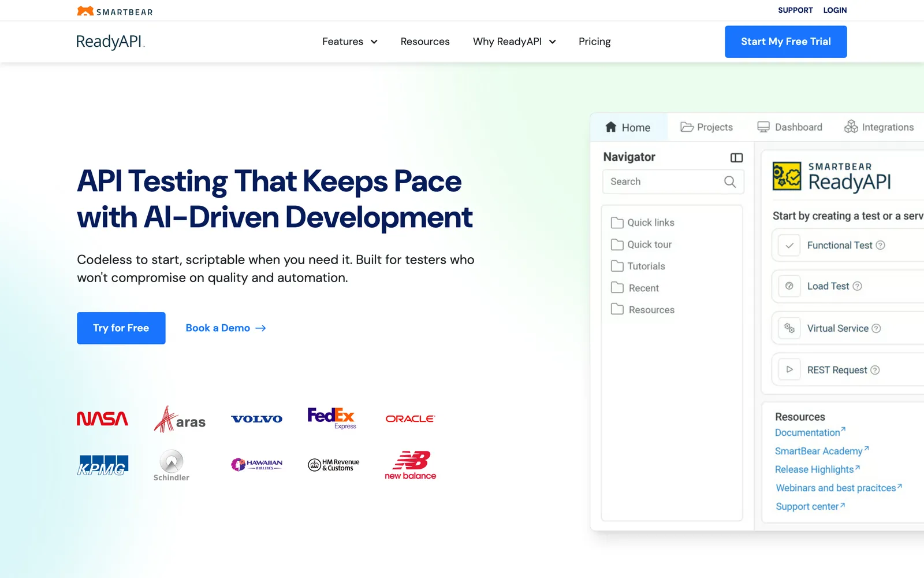Open Webinars and best pracitces link
The height and width of the screenshot is (578, 924).
click(x=839, y=488)
